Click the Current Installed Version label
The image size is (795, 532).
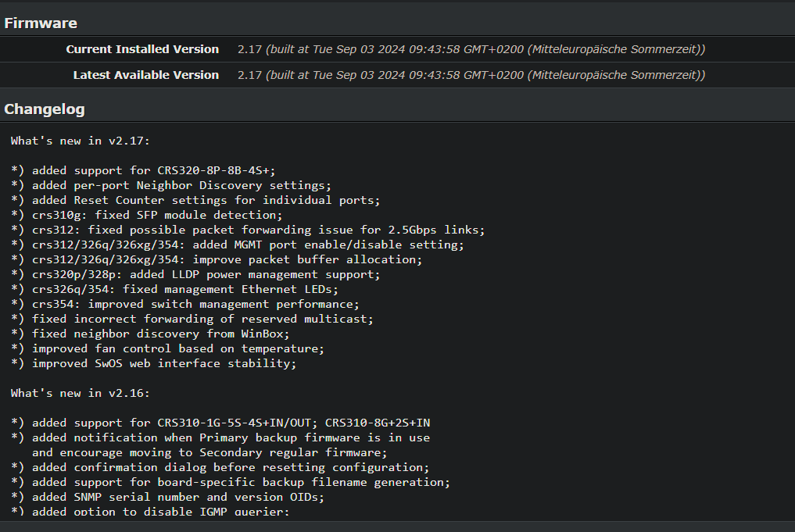(142, 49)
